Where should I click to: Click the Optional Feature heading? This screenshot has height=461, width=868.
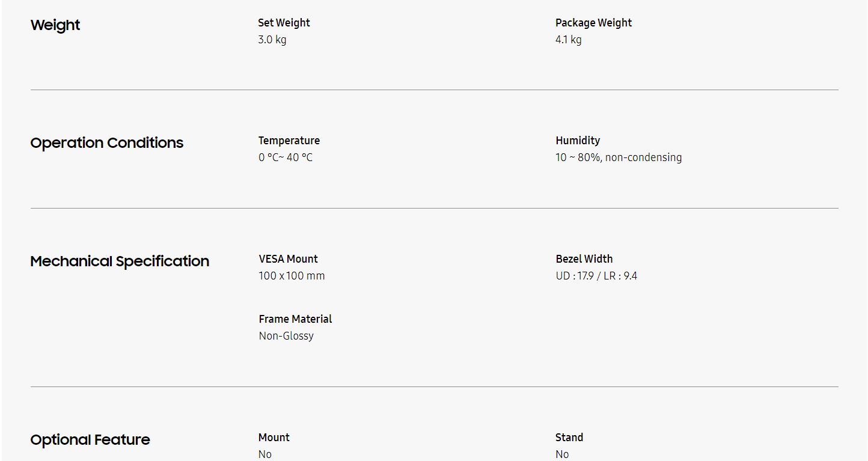(90, 440)
